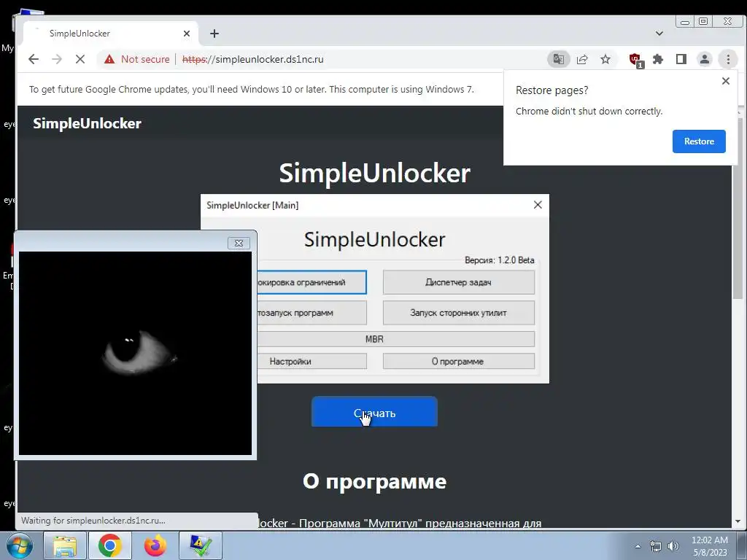This screenshot has width=747, height=560.
Task: Dismiss the Restore pages popup
Action: click(x=726, y=81)
